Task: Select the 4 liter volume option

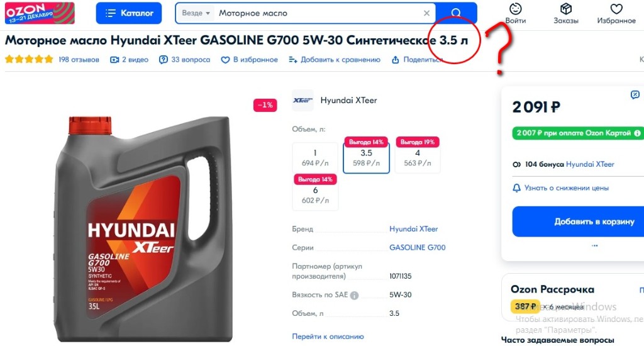Action: pyautogui.click(x=418, y=157)
